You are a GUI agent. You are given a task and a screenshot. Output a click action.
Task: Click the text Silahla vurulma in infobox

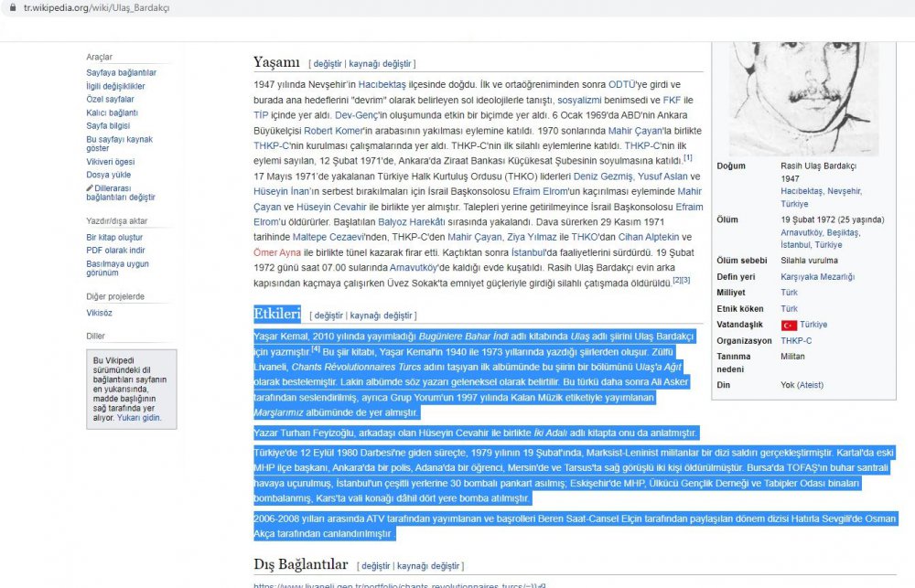click(810, 261)
